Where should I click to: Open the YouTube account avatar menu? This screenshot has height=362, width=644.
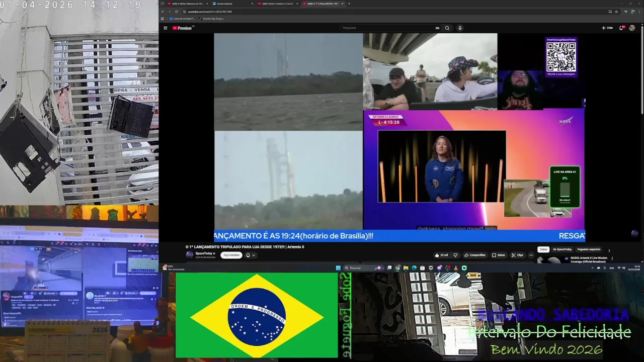(x=632, y=28)
